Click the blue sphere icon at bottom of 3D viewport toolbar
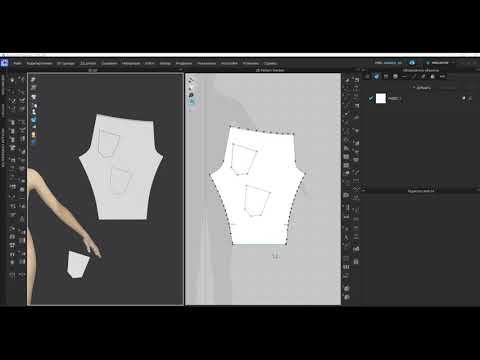The image size is (480, 360). pos(34,142)
